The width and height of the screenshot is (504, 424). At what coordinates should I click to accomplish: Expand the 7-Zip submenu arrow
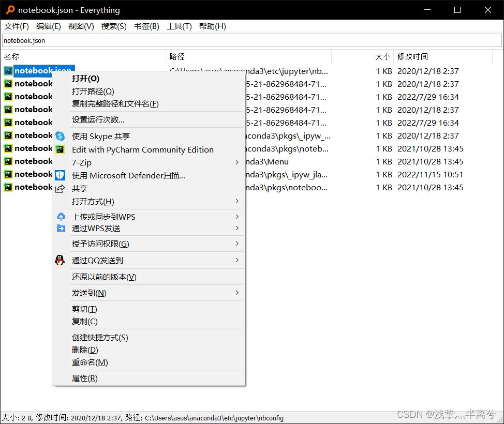point(237,162)
